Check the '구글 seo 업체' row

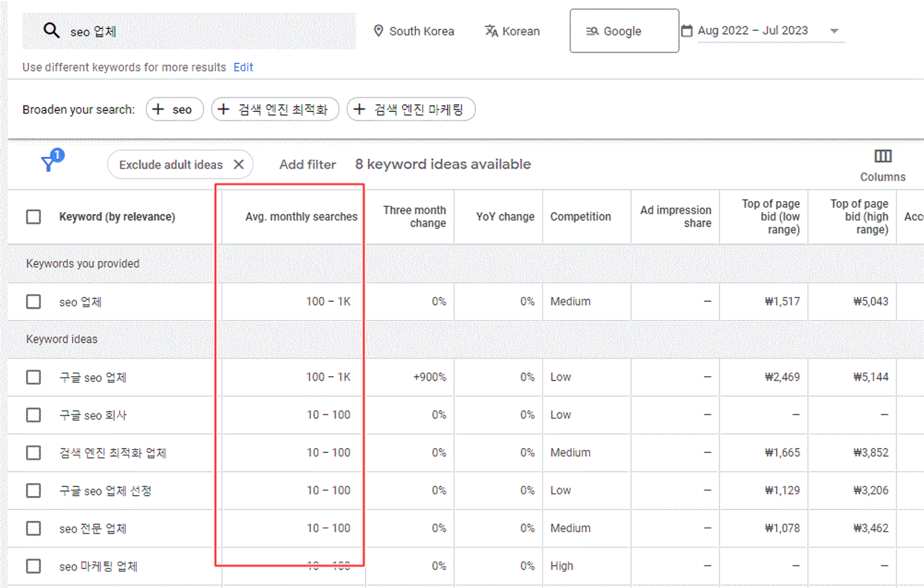33,377
